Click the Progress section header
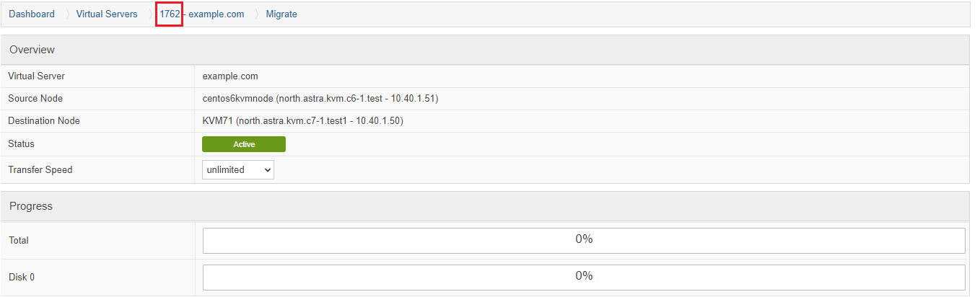 (485, 205)
